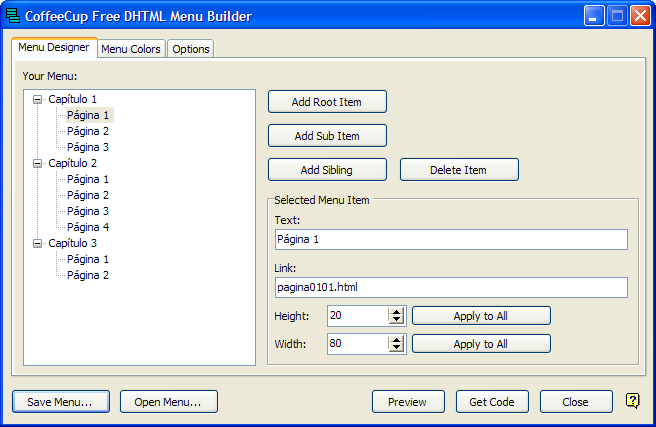Viewport: 656px width, 427px height.
Task: Select Página 4 under Capítulo 2
Action: pos(88,227)
